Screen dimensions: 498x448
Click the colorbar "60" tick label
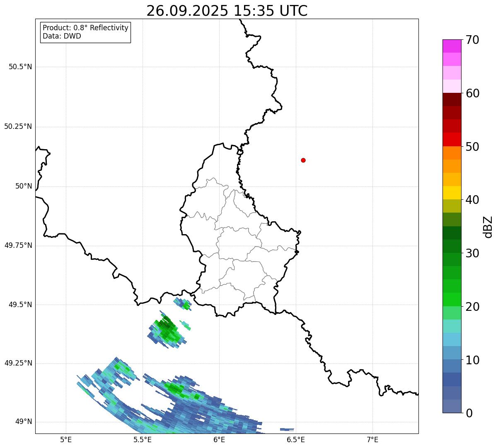[x=472, y=93]
